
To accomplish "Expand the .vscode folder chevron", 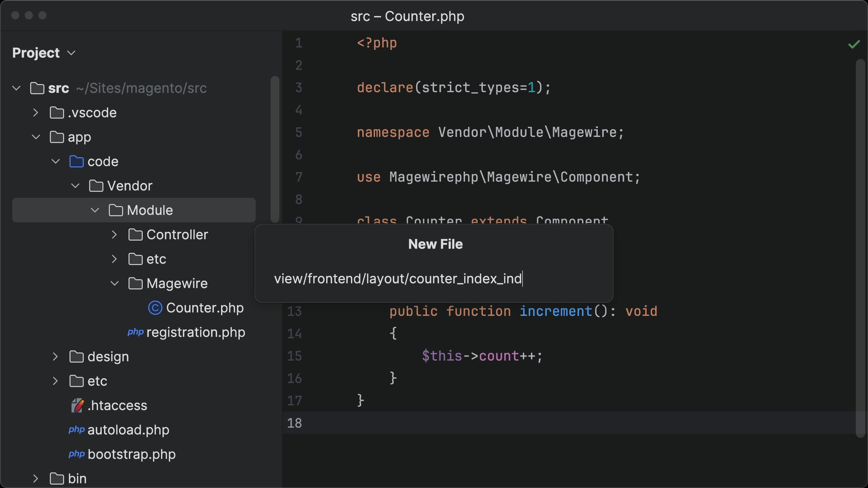I will point(36,113).
